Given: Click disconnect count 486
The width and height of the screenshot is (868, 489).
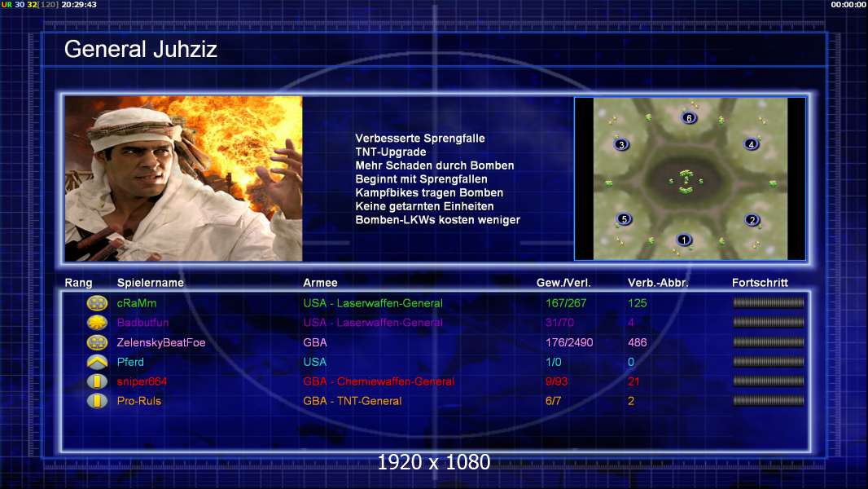Looking at the screenshot, I should (638, 342).
